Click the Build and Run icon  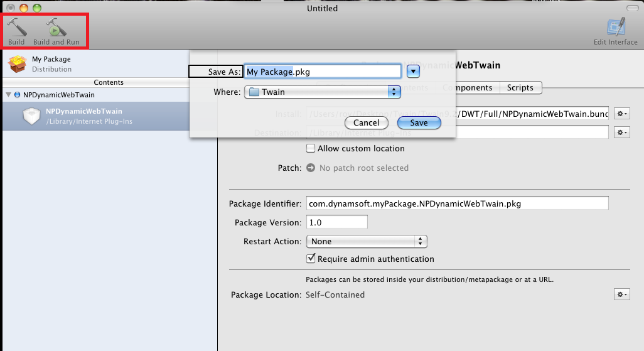(56, 28)
